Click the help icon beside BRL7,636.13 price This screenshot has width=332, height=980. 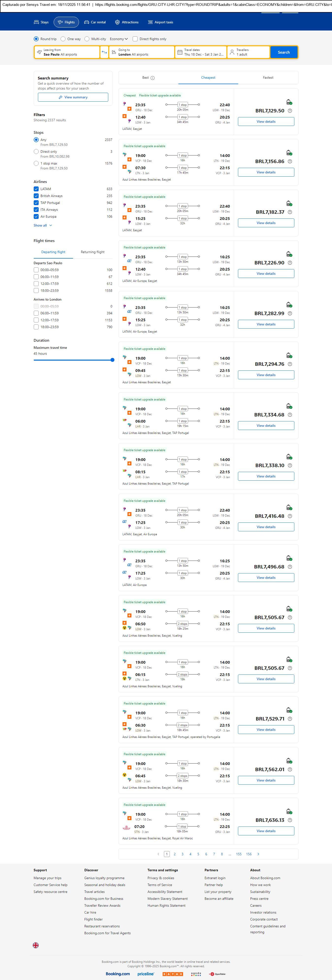coord(290,820)
